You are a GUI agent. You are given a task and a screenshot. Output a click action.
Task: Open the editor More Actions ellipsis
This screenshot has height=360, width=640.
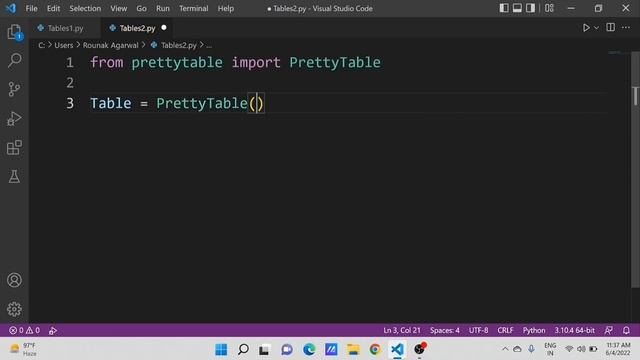click(x=626, y=27)
